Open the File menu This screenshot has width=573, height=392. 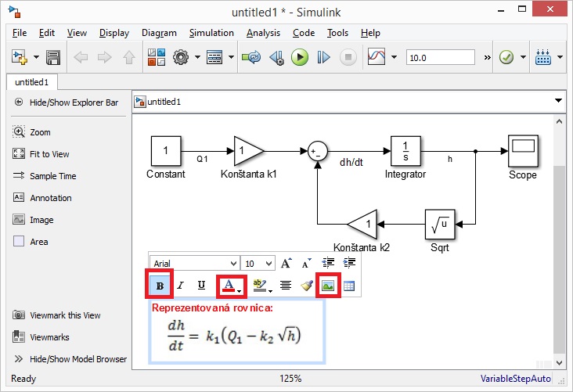(20, 33)
